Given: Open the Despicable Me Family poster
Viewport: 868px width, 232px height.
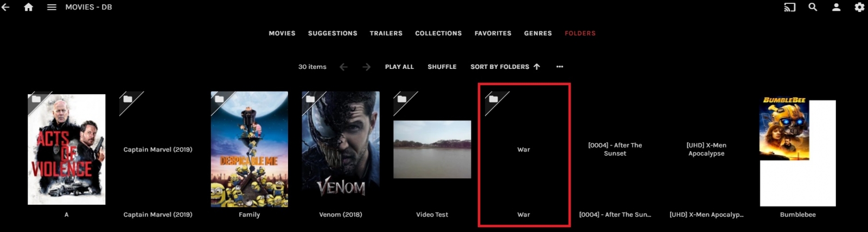Looking at the screenshot, I should click(250, 149).
